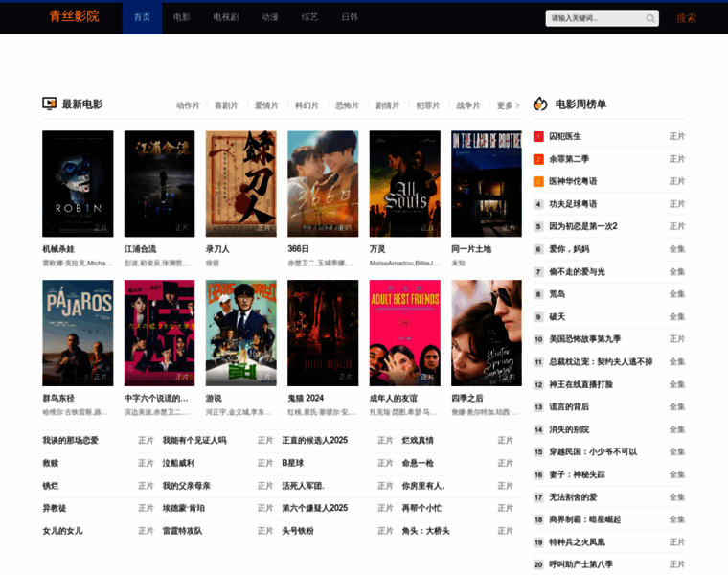The height and width of the screenshot is (575, 728).
Task: Open the 成年人的友谊 poster
Action: (x=405, y=333)
